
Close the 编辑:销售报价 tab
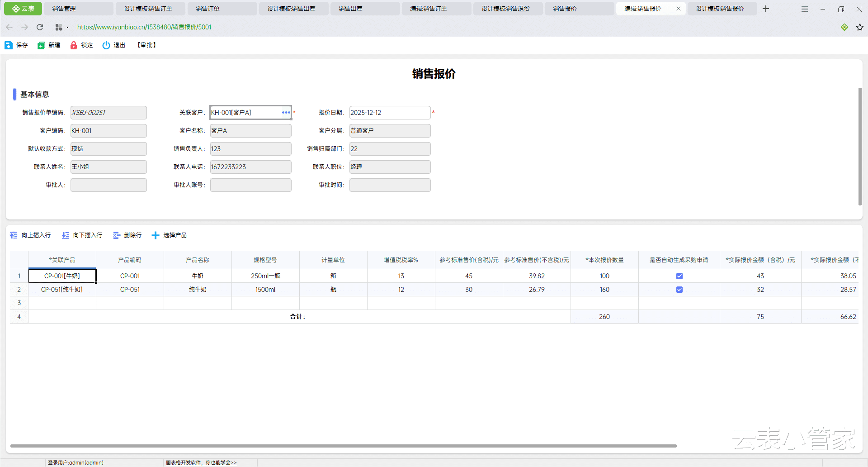pyautogui.click(x=679, y=9)
